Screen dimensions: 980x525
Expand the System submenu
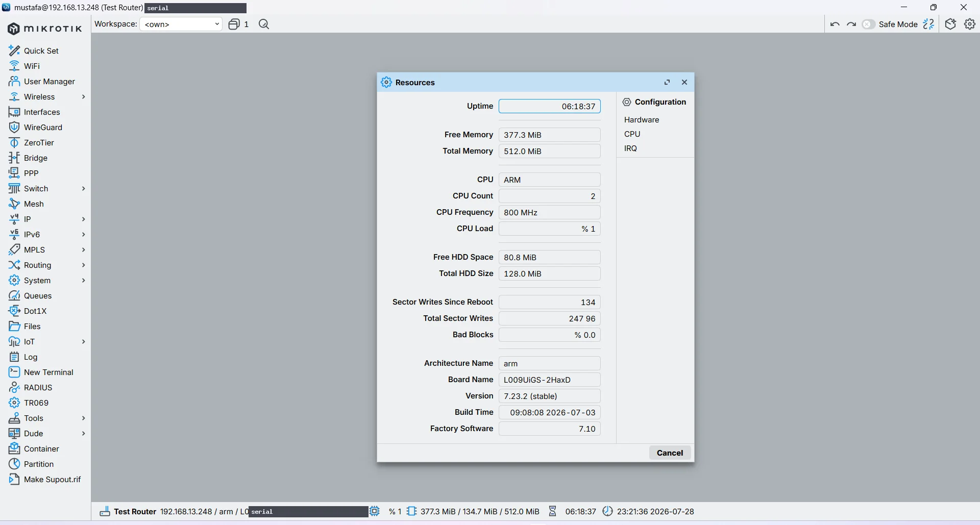point(83,280)
